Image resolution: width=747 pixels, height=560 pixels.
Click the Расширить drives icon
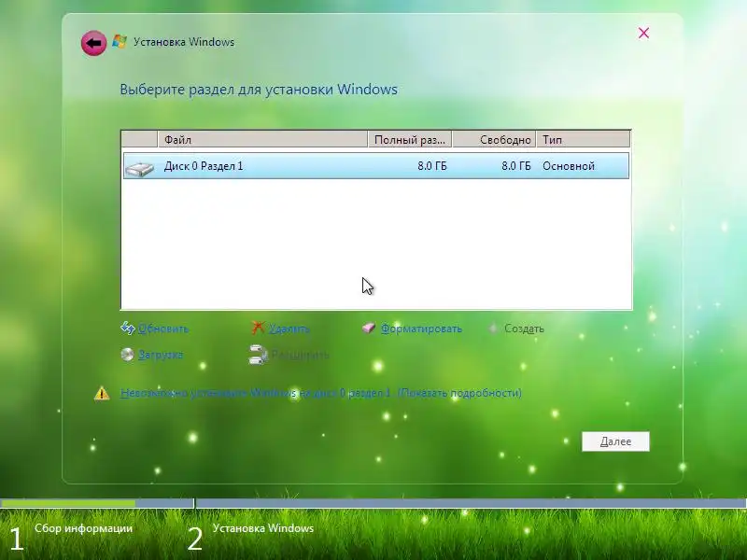coord(258,355)
